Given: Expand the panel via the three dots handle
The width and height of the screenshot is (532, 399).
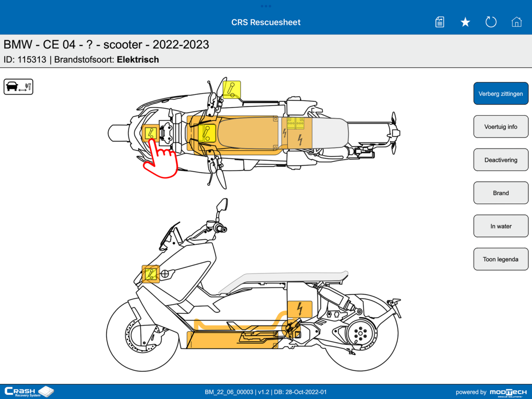Looking at the screenshot, I should [266, 6].
